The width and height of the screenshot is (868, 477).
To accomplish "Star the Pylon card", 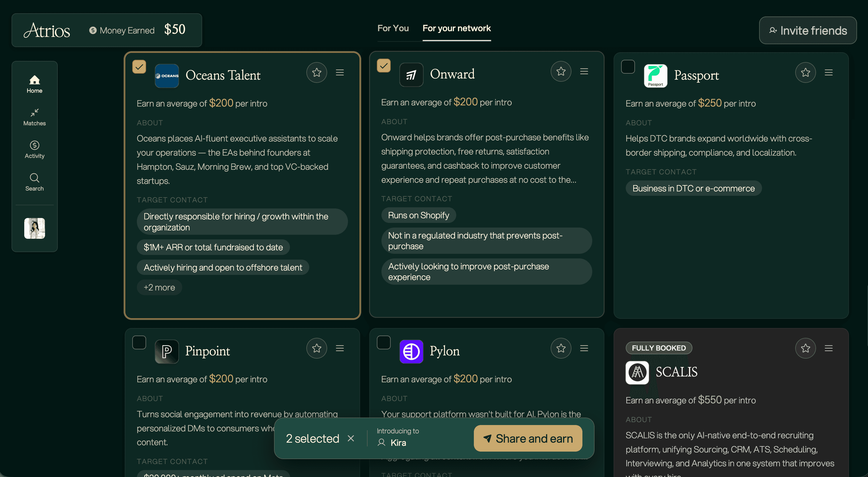I will point(561,348).
